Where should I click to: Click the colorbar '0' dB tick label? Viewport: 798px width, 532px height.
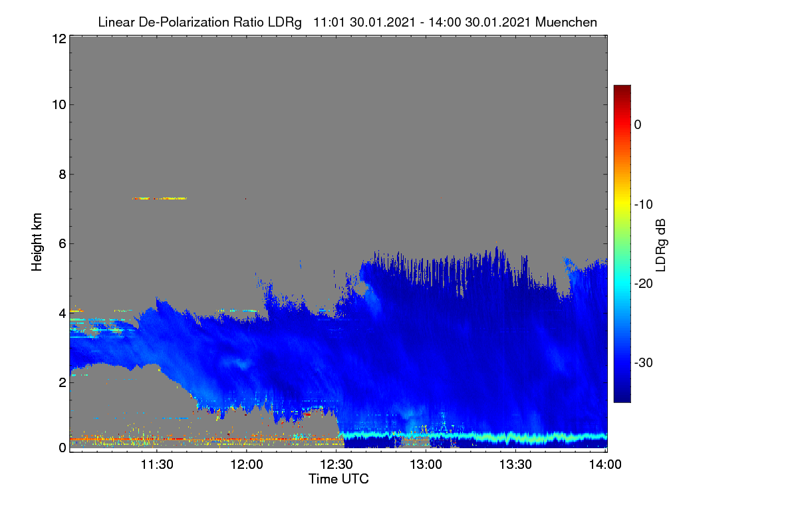point(638,124)
